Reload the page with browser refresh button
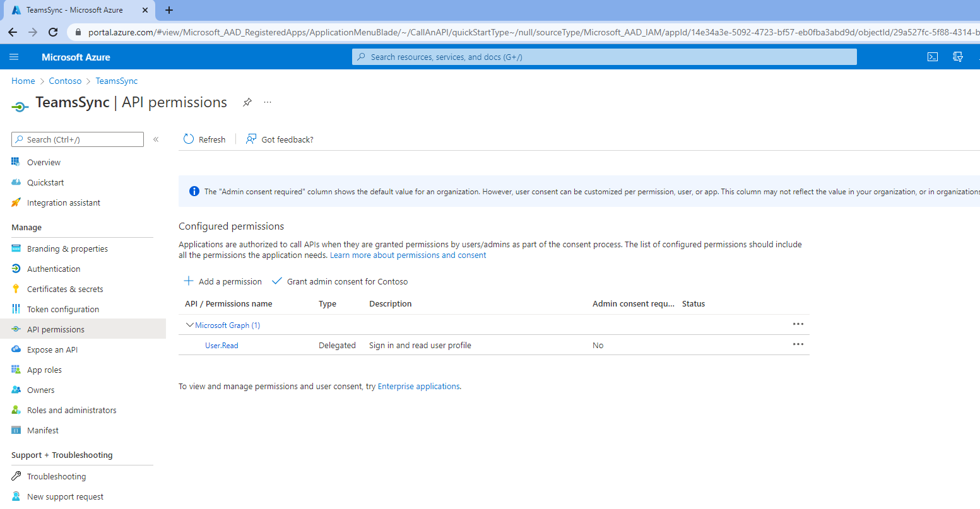This screenshot has width=980, height=509. point(53,32)
